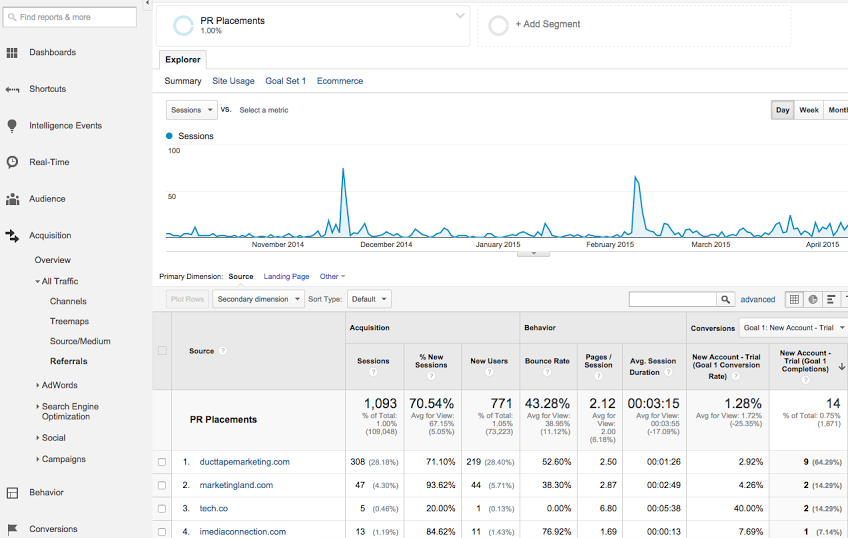Switch to pie chart percentage view

[x=813, y=299]
